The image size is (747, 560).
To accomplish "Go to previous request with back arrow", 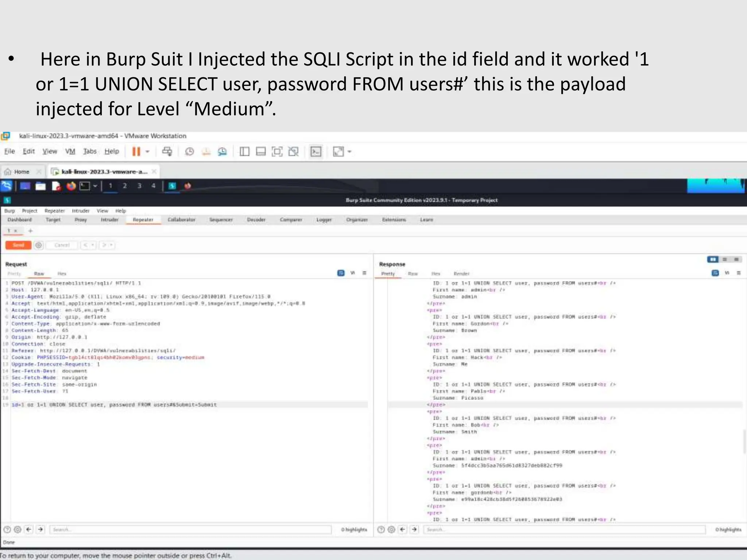I will point(85,245).
